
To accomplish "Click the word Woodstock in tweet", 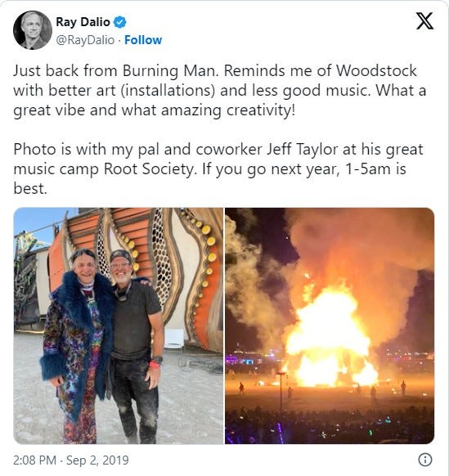I will 376,70.
